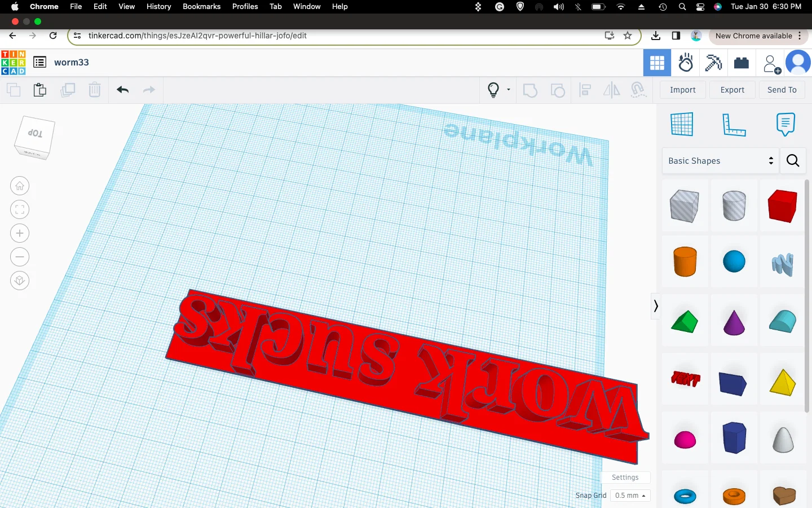
Task: Select the gray Paraboloid shape
Action: [x=783, y=440]
